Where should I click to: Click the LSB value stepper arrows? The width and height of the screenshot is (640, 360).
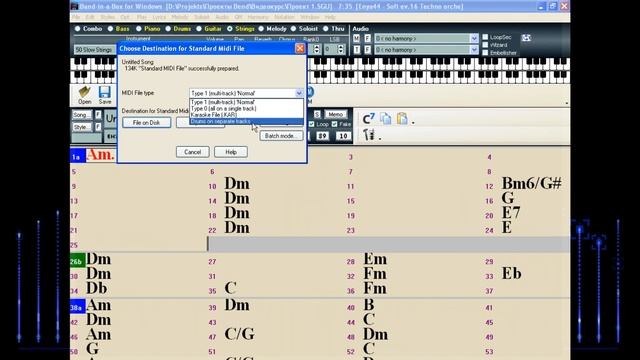(x=341, y=49)
